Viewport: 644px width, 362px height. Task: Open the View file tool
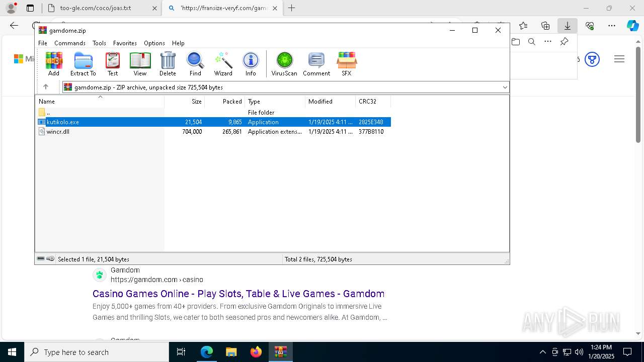click(140, 64)
